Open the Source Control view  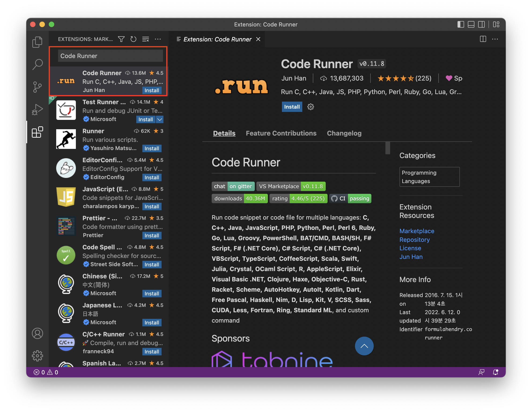[37, 87]
